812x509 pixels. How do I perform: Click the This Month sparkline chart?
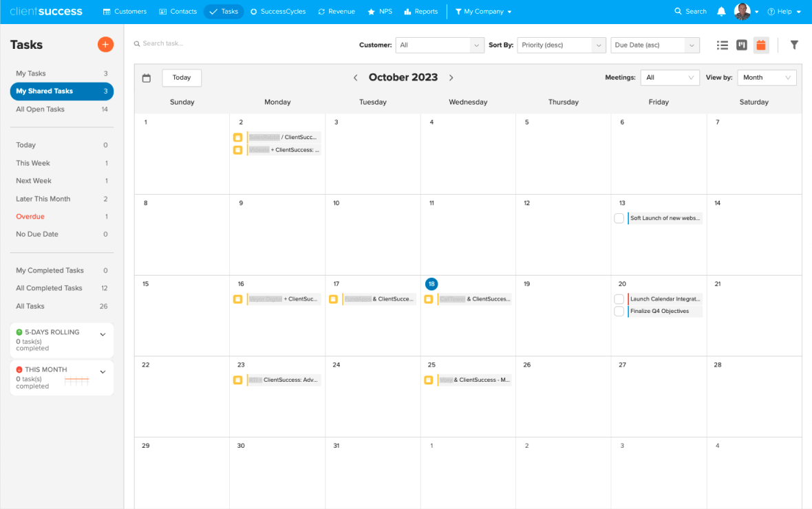(x=76, y=382)
